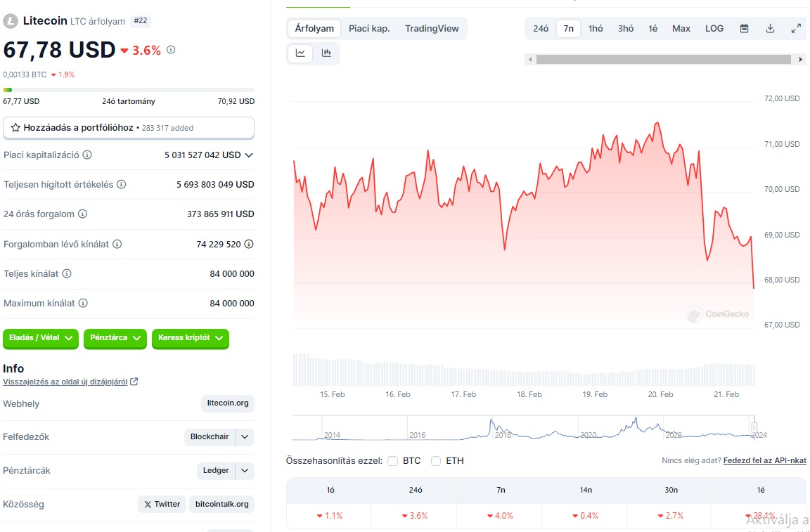Switch to the Piaci kap. tab

(369, 28)
